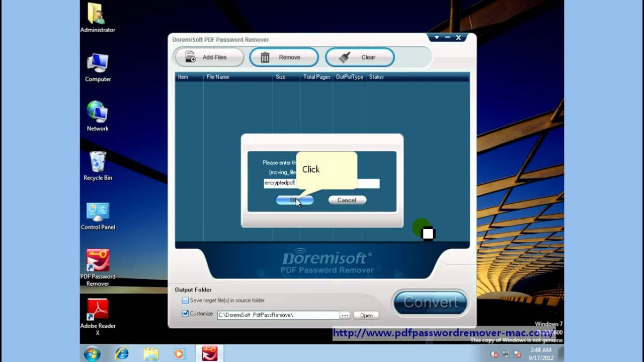Image resolution: width=644 pixels, height=362 pixels.
Task: Open the Recycle Bin desktop icon
Action: [98, 165]
